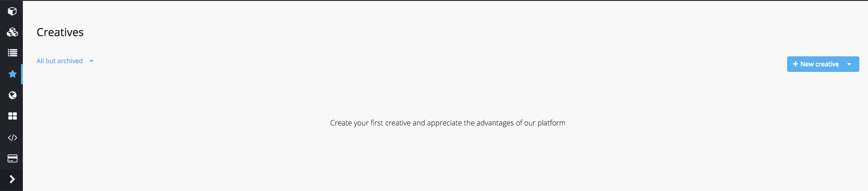Open the code brackets sidebar icon
Image resolution: width=868 pixels, height=191 pixels.
pos(12,137)
